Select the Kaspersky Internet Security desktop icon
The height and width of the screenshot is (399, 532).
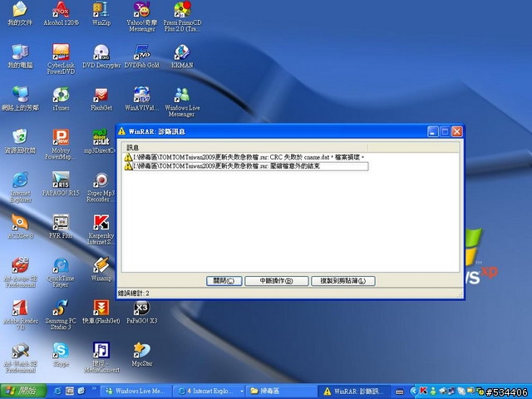(x=101, y=229)
